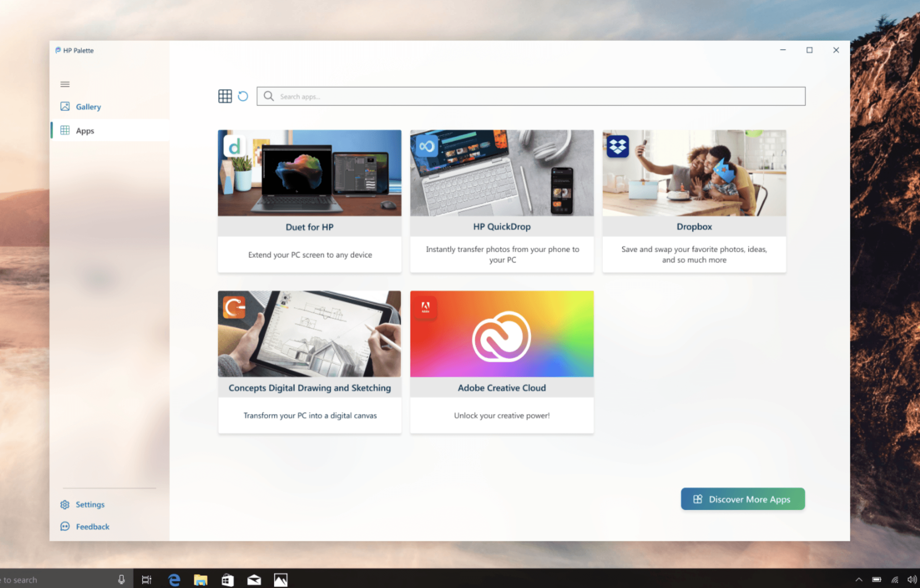
Task: Click the battery tray icon
Action: click(876, 579)
